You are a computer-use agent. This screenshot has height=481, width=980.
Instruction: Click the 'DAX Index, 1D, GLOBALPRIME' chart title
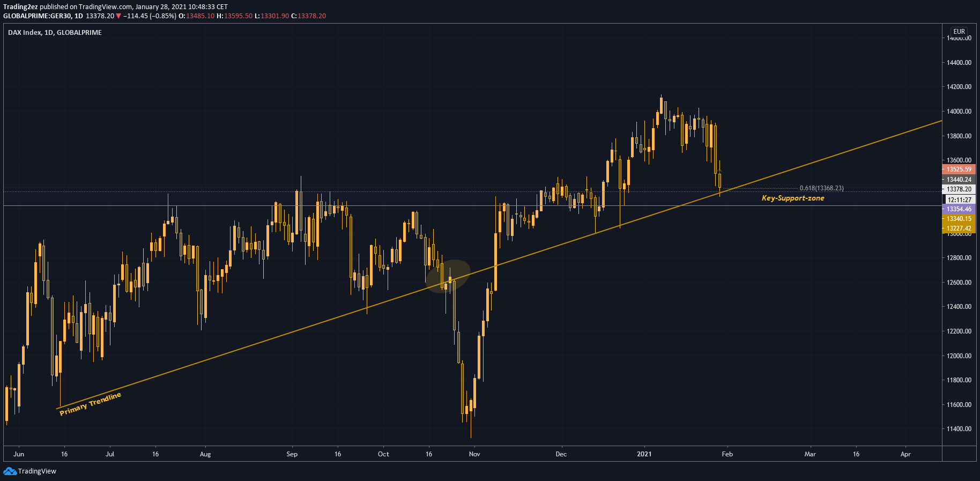click(55, 33)
